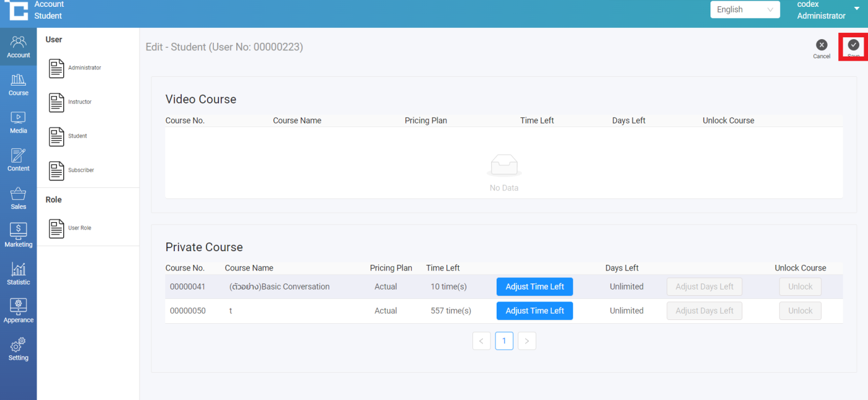The image size is (868, 400).
Task: Adjust Time Left for Basic Conversation course
Action: pyautogui.click(x=534, y=287)
